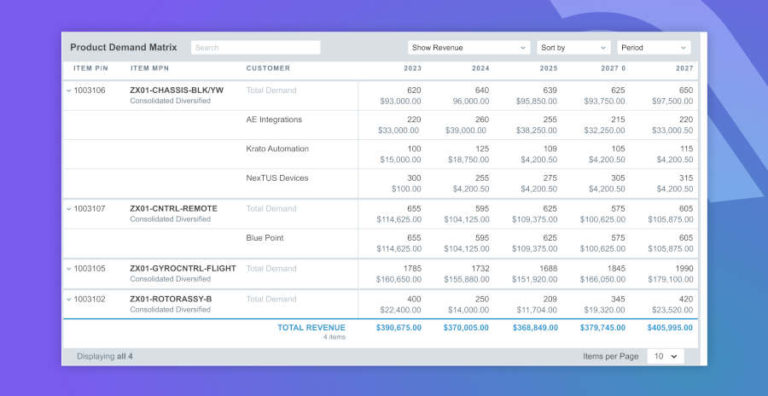768x396 pixels.
Task: Collapse row 1003106 chevron
Action: (69, 91)
